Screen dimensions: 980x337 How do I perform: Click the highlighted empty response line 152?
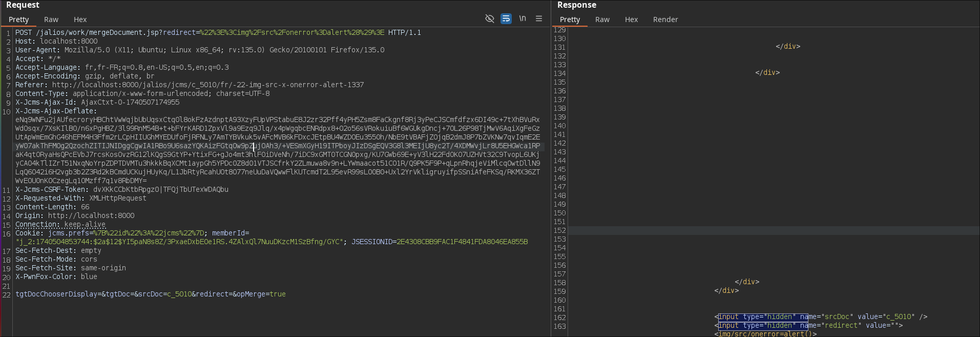tap(774, 230)
